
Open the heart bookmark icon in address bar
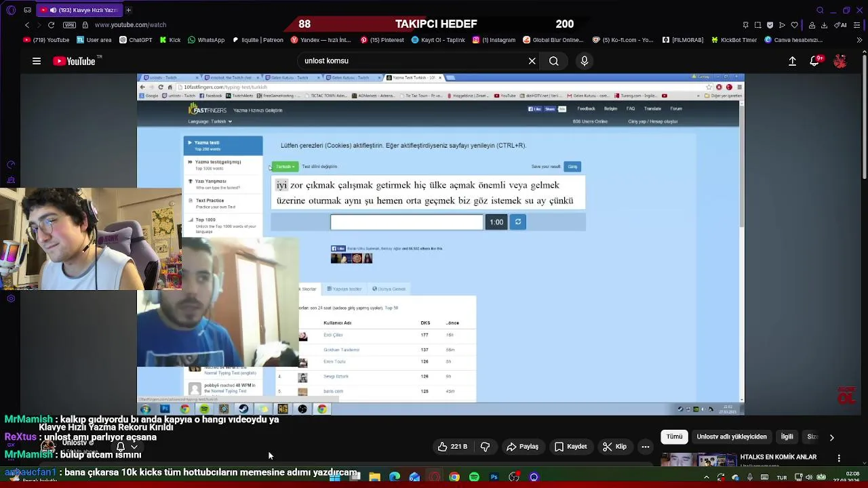[x=794, y=25]
